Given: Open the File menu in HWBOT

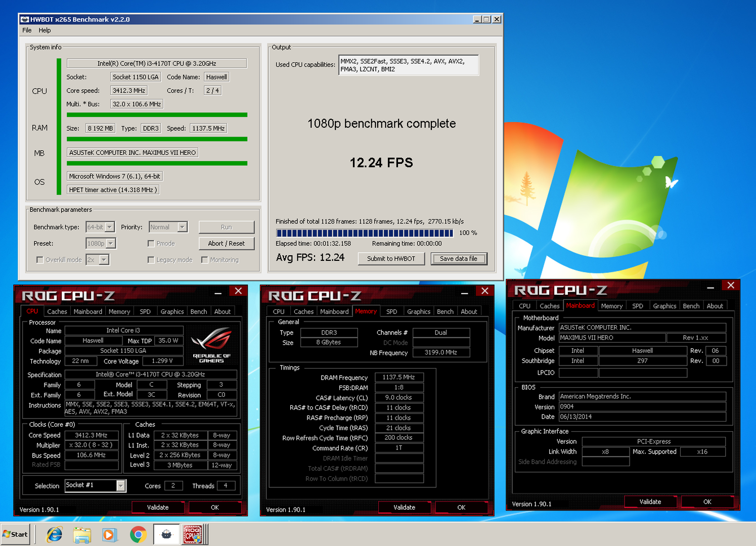Looking at the screenshot, I should [27, 30].
